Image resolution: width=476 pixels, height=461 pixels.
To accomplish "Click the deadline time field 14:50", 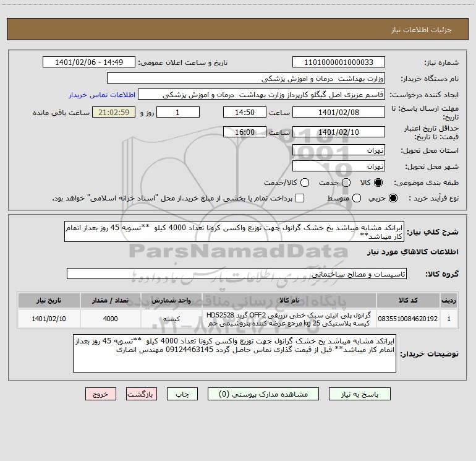I will (x=245, y=112).
